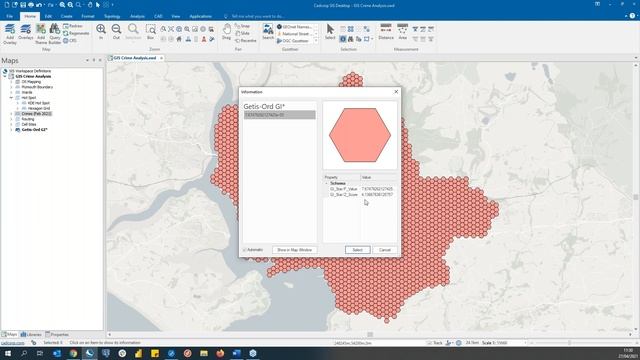Click Recentre in the Pan group
The width and height of the screenshot is (640, 360).
(x=246, y=40)
